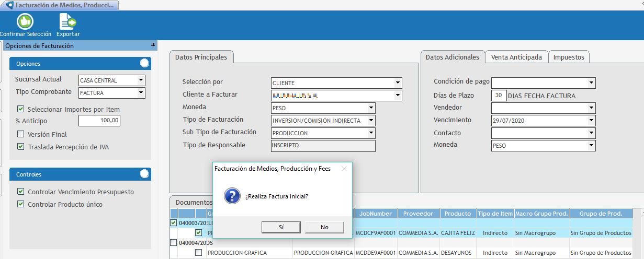Pin the Opciones de Facturación panel

153,45
